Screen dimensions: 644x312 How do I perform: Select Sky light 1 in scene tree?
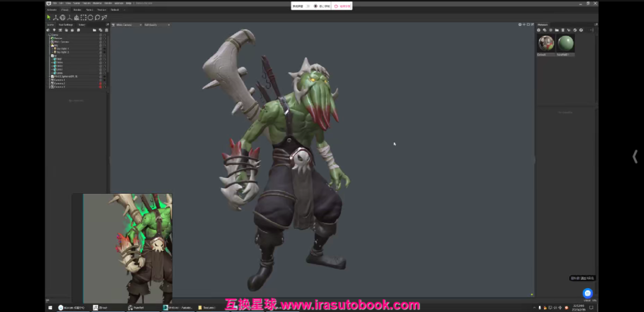point(62,49)
